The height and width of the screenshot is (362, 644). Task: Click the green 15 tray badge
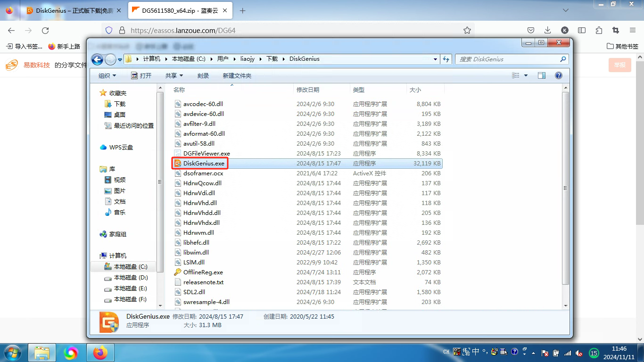pos(594,353)
